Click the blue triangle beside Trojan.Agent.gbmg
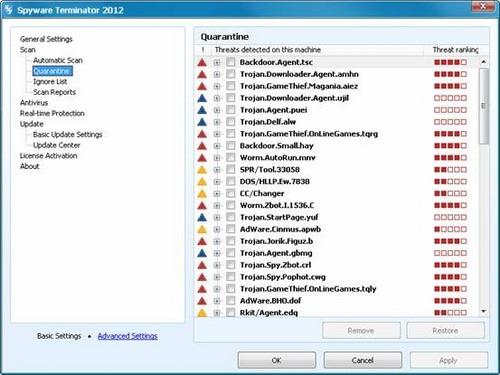Viewport: 500px width, 375px height. [x=202, y=253]
